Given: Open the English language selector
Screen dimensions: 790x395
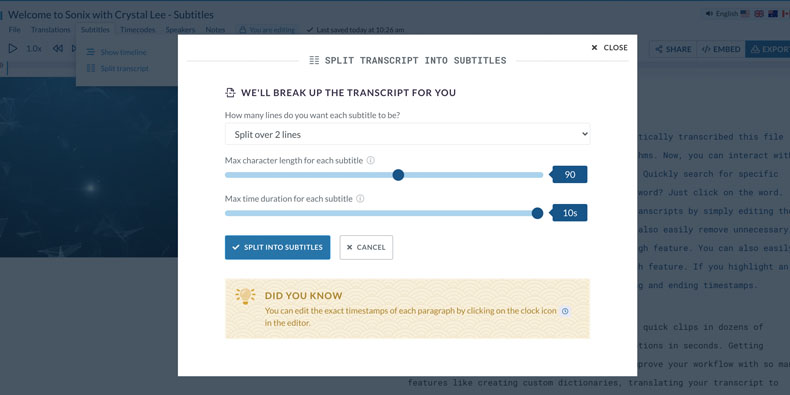Looking at the screenshot, I should pyautogui.click(x=722, y=14).
